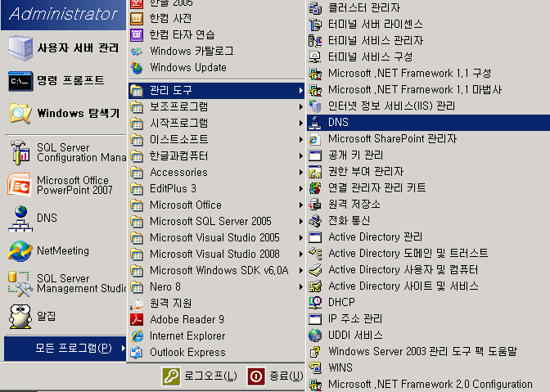Open SQL Server Management Studio icon

[x=20, y=284]
